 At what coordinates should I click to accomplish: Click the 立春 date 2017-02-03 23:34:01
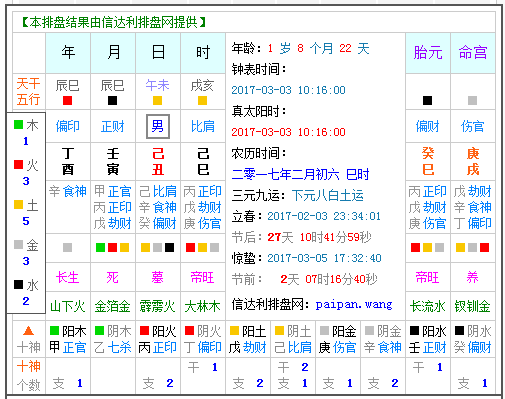(324, 216)
